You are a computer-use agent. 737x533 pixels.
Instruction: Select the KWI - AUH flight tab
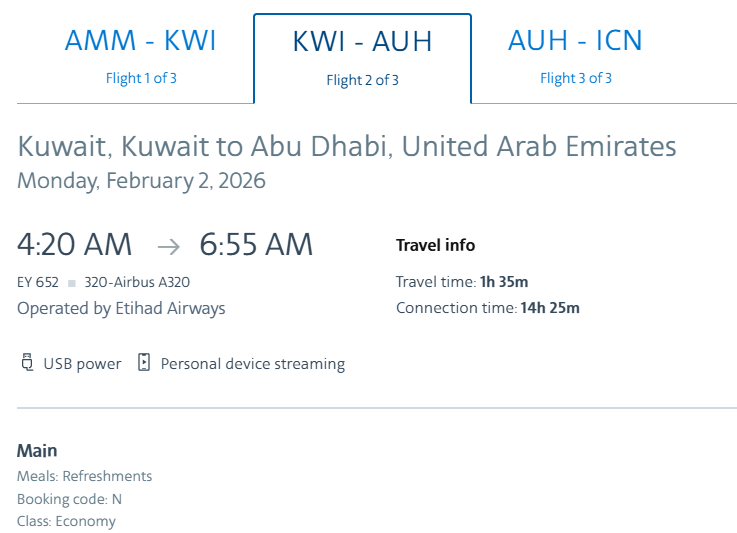[x=362, y=42]
